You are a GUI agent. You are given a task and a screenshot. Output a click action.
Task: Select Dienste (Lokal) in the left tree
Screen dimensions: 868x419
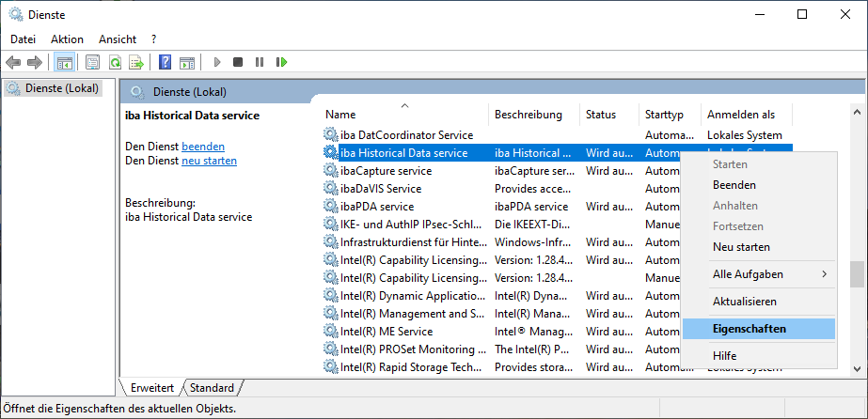point(58,88)
